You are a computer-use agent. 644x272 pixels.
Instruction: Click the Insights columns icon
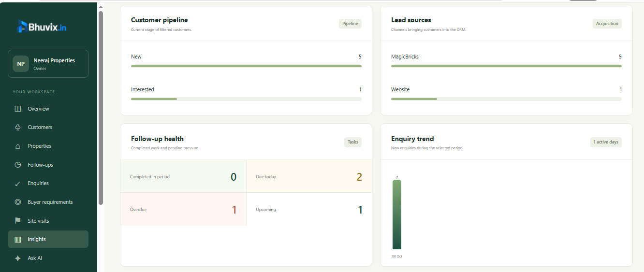(18, 239)
